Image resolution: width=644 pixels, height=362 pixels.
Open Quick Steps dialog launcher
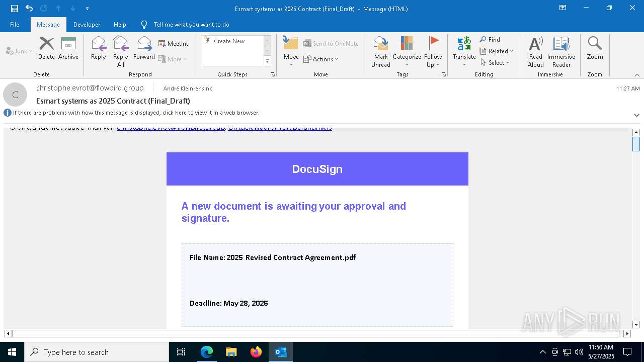273,74
